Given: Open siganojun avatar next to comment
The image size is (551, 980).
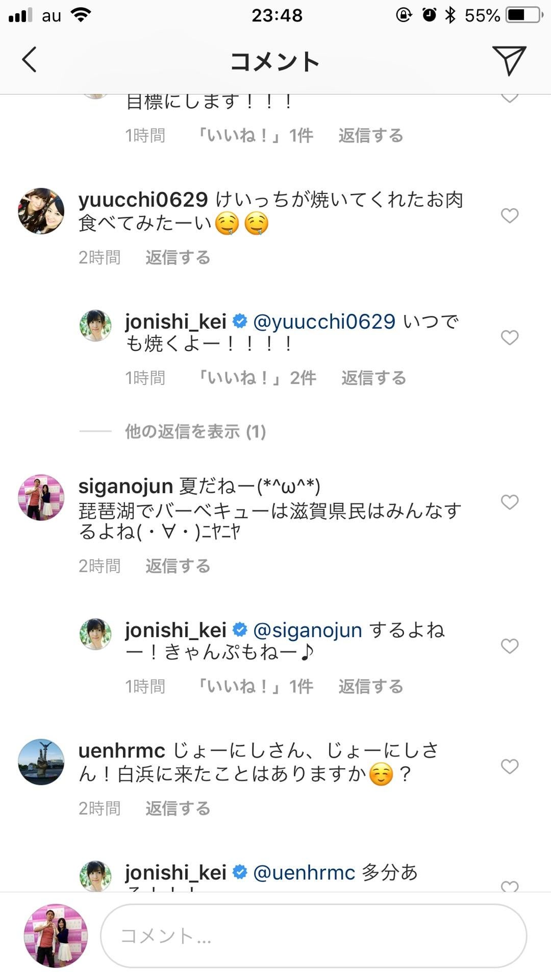Looking at the screenshot, I should [x=41, y=497].
